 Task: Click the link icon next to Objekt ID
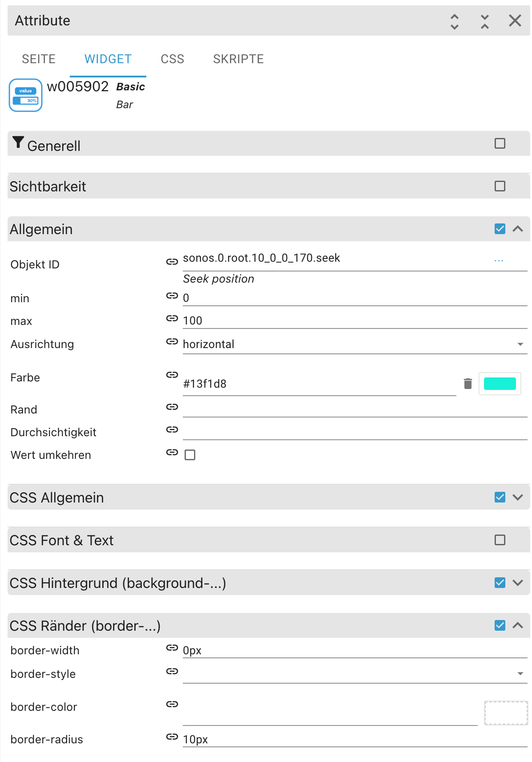point(172,262)
